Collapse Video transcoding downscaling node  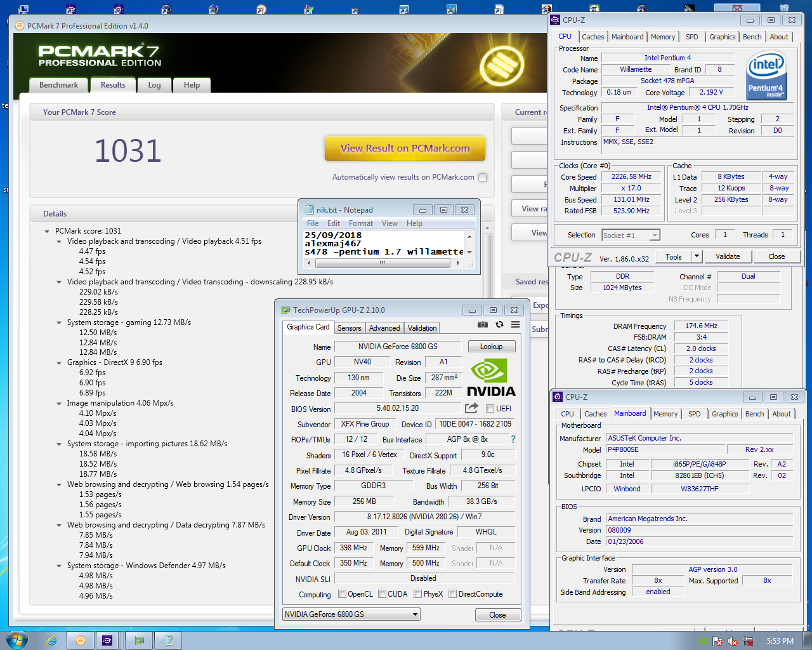pos(59,282)
